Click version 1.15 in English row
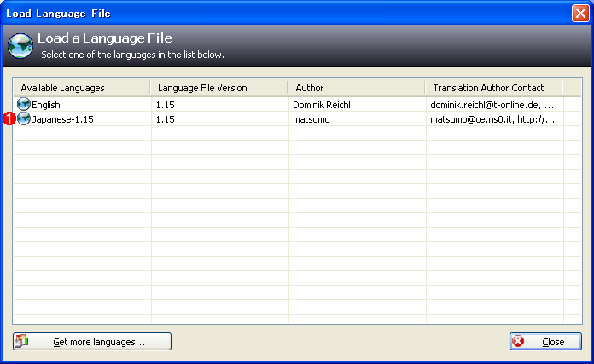The width and height of the screenshot is (594, 364). click(x=166, y=105)
